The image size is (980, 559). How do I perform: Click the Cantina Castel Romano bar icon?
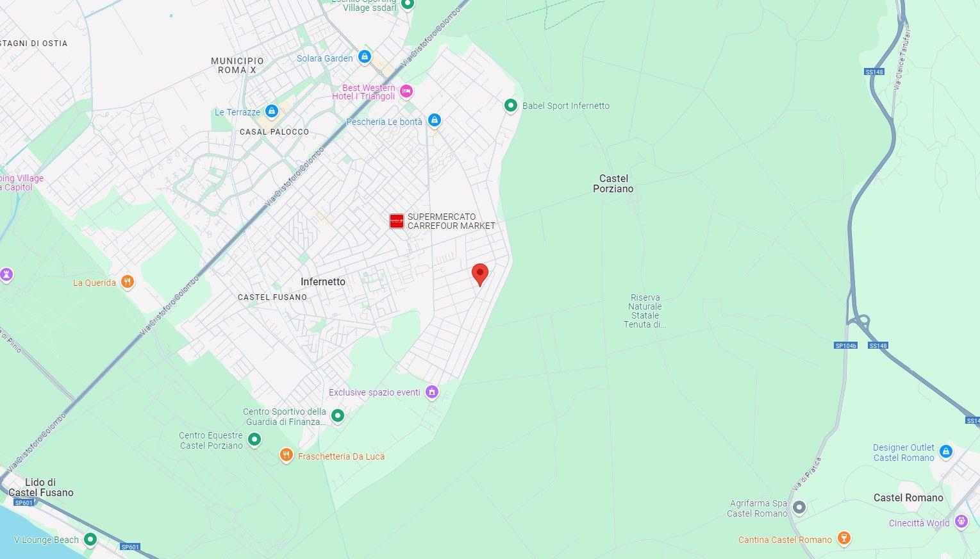(844, 538)
